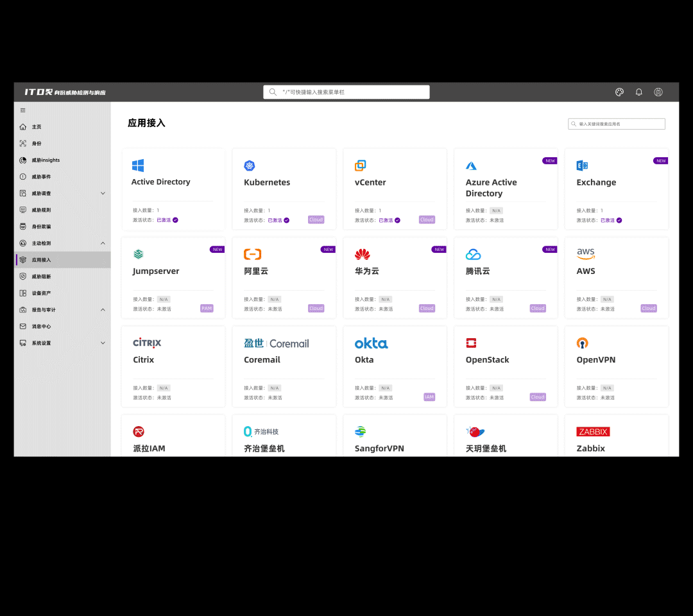Click the 天玥堡垒机 logo icon

[475, 432]
